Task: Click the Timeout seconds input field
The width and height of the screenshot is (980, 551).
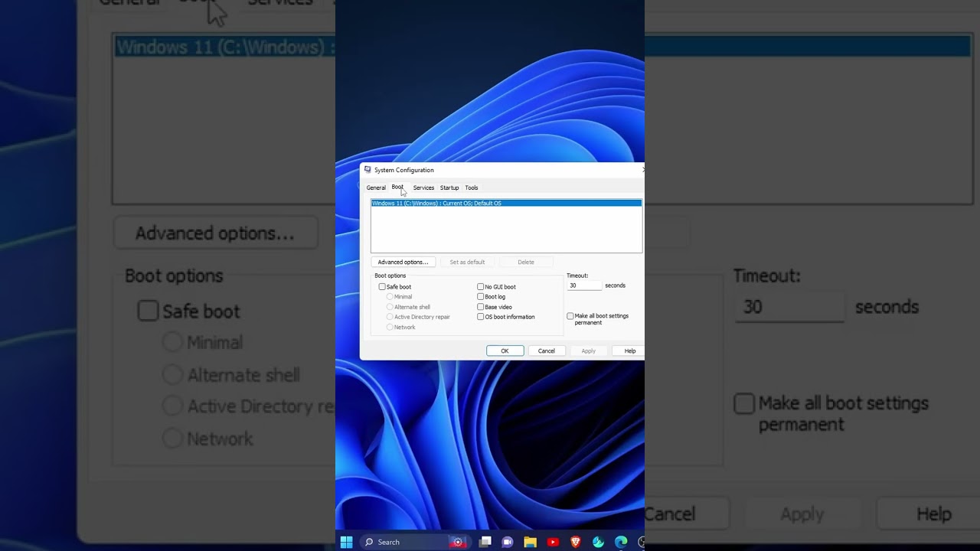Action: tap(584, 285)
